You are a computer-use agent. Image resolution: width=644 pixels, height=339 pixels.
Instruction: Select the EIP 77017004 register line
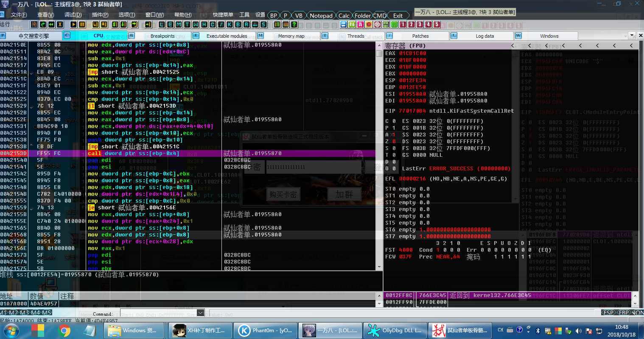[x=450, y=111]
